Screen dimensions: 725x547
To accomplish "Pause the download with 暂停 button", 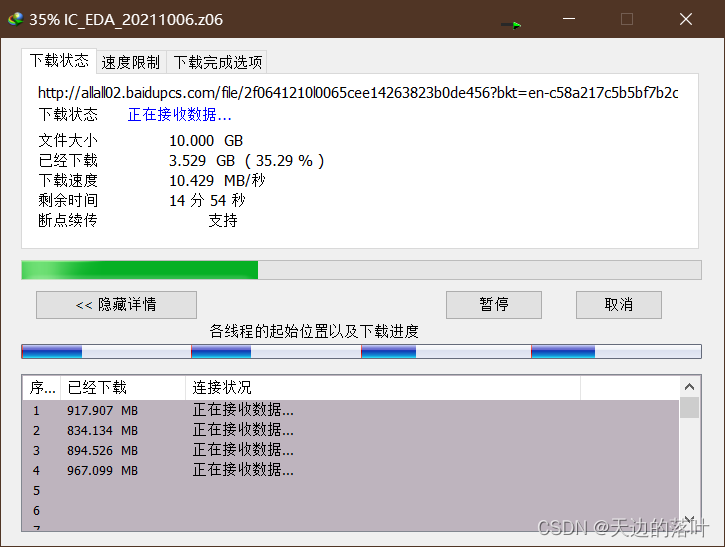I will tap(494, 305).
